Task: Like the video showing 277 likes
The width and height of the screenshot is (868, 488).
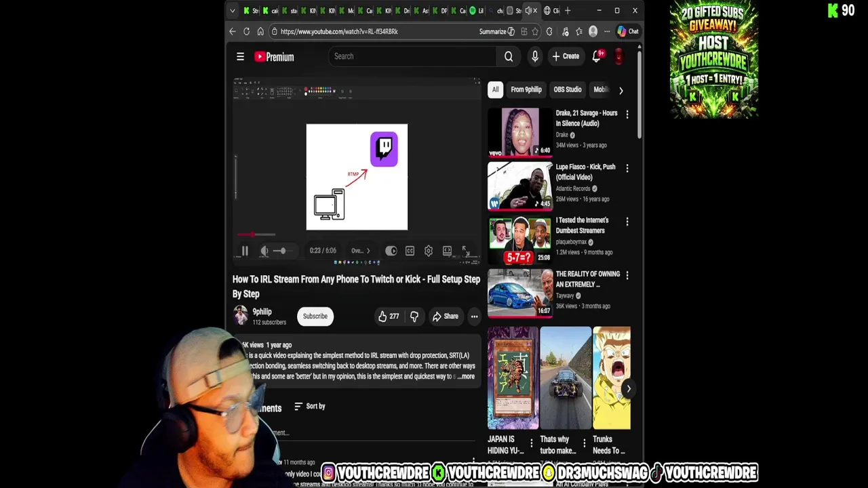Action: pyautogui.click(x=389, y=317)
